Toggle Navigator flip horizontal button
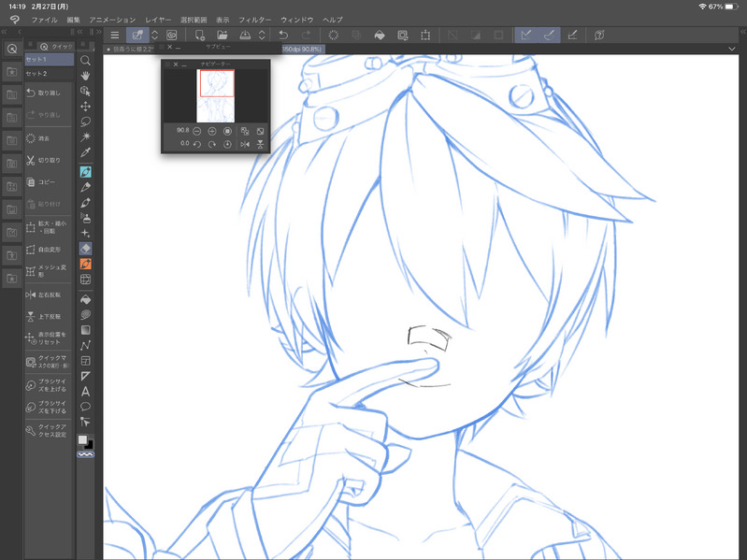747x560 pixels. (245, 144)
